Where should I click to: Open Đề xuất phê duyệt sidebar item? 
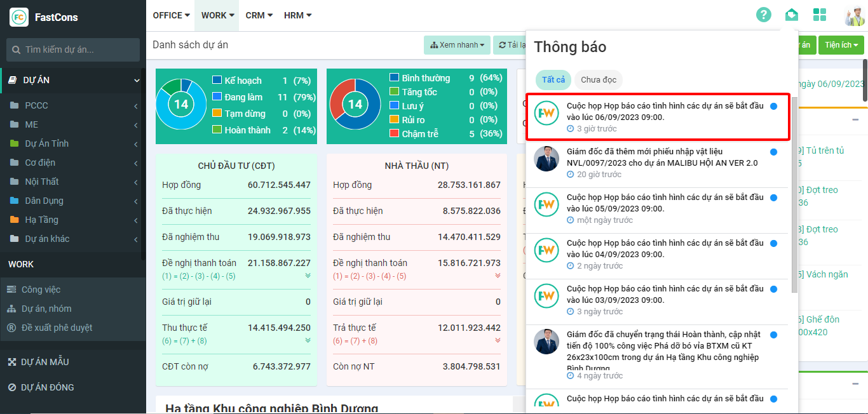coord(57,328)
